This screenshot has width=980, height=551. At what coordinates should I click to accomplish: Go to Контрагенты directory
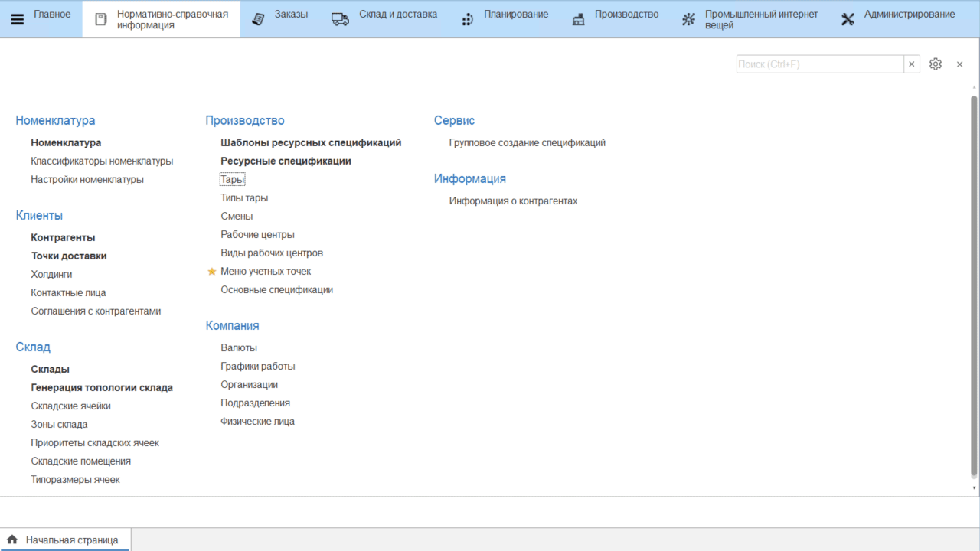(x=63, y=238)
